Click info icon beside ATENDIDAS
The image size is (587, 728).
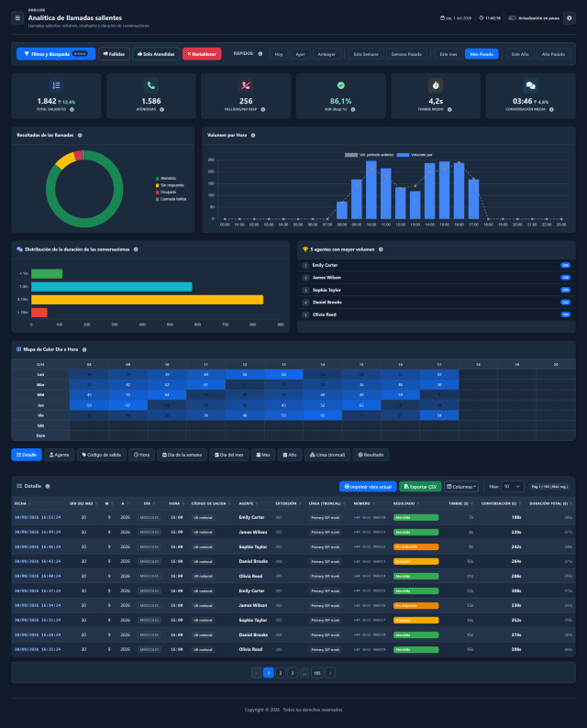(x=162, y=110)
